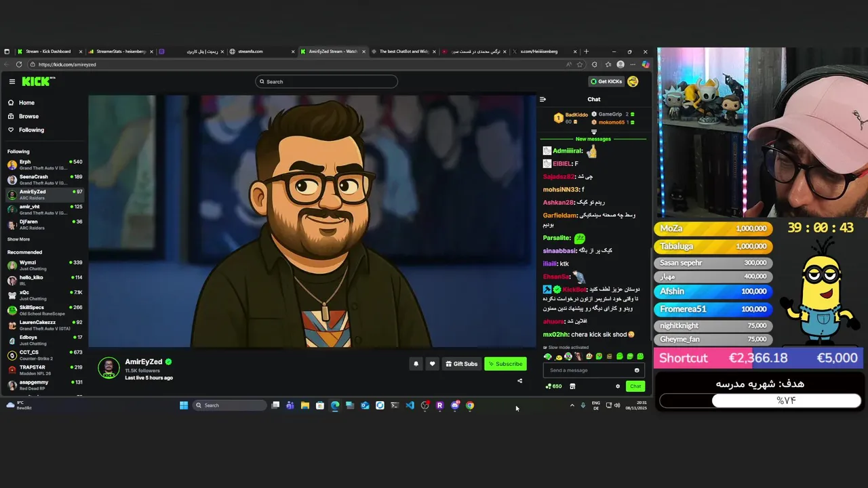Open SkillSpecs recommended channel
This screenshot has height=488, width=868.
(44, 310)
